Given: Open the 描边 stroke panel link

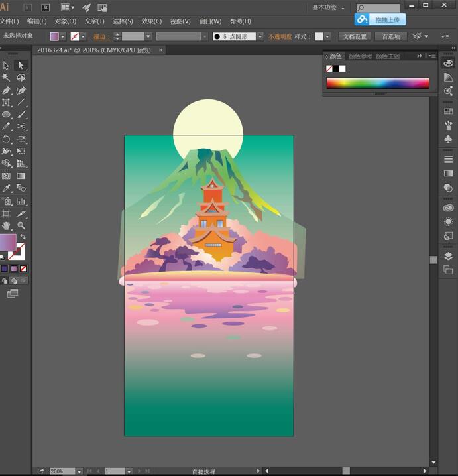Looking at the screenshot, I should tap(101, 37).
